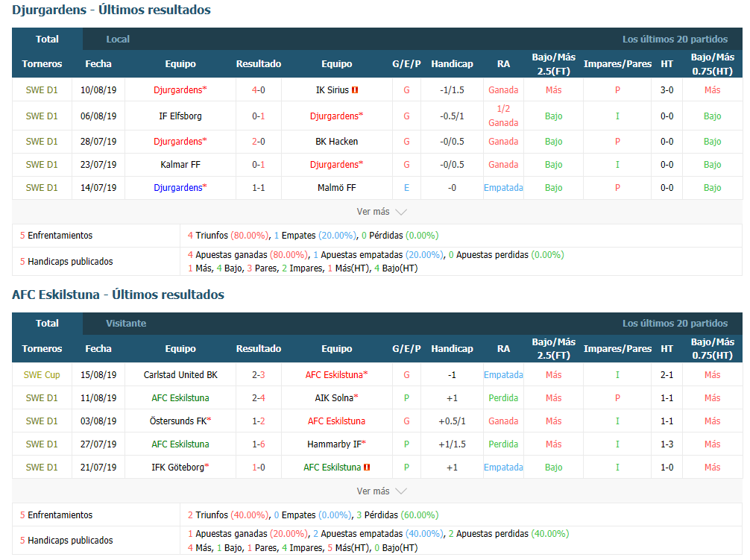Click the handicap value +1/1.5

click(x=452, y=444)
